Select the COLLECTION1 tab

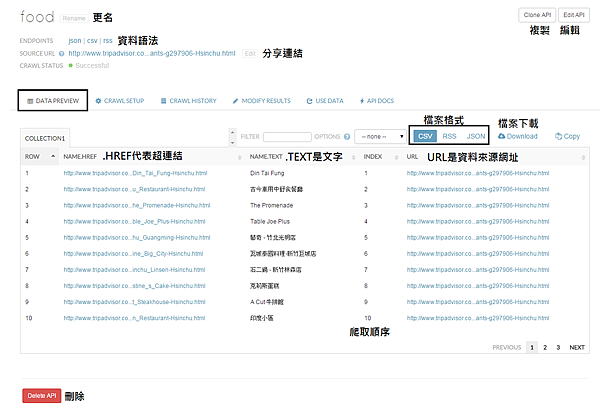tap(45, 138)
